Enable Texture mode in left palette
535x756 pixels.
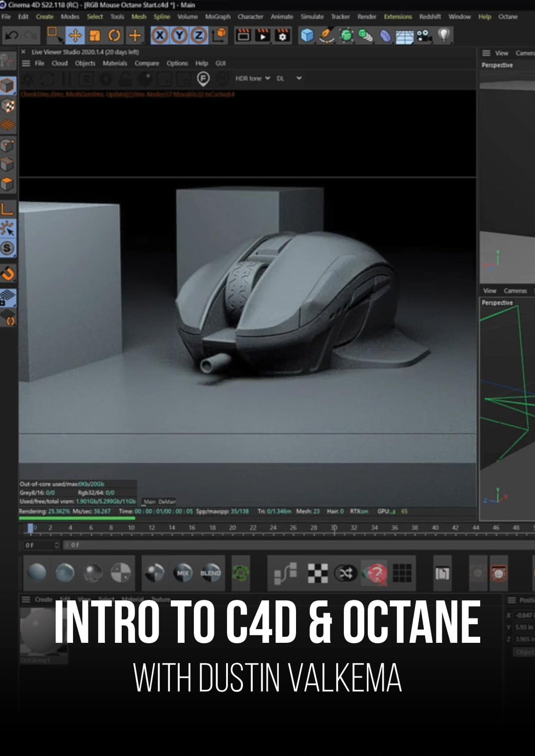click(8, 106)
